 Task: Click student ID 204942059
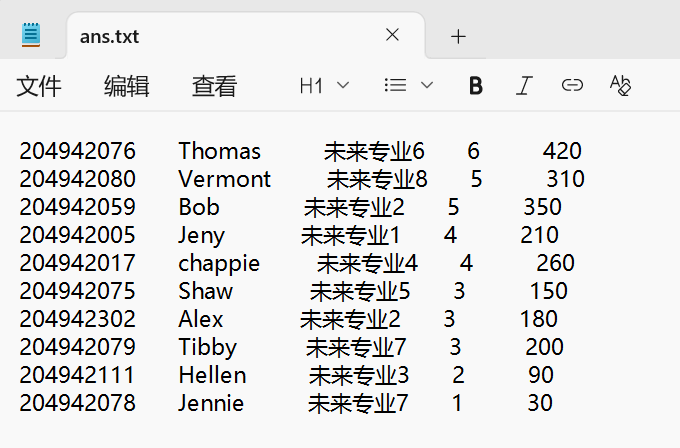point(78,207)
